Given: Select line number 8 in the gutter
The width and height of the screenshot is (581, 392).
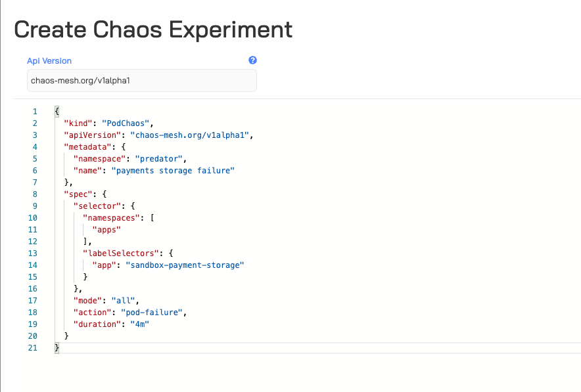Looking at the screenshot, I should pyautogui.click(x=35, y=194).
